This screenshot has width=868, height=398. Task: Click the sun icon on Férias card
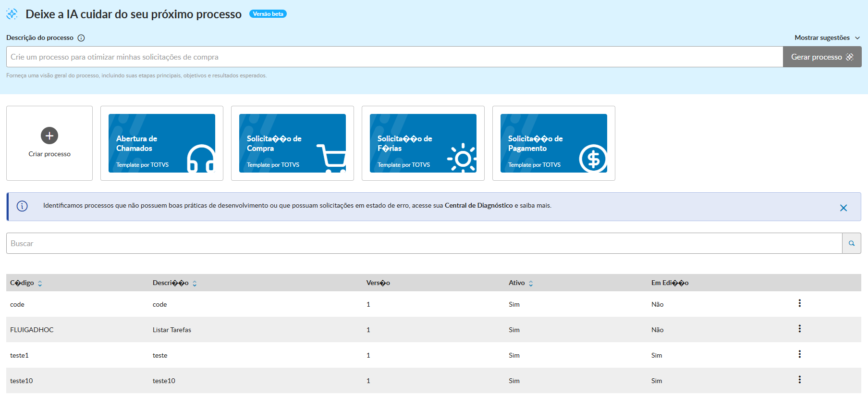coord(462,158)
